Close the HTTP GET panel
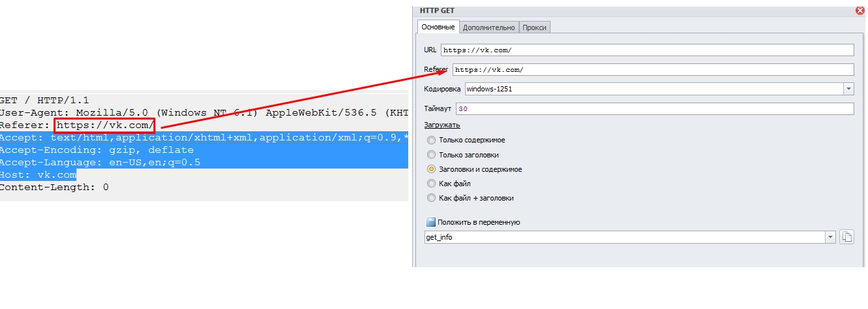Viewport: 868px width, 309px height. point(860,11)
